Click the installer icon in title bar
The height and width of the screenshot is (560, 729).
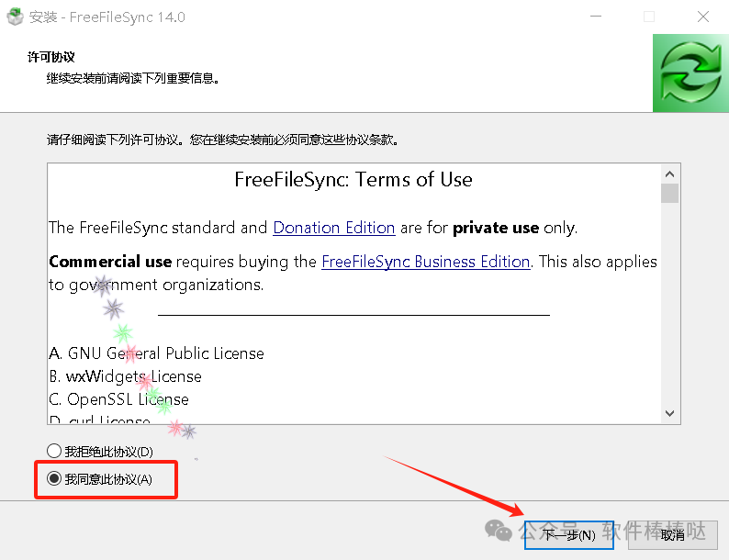(15, 17)
